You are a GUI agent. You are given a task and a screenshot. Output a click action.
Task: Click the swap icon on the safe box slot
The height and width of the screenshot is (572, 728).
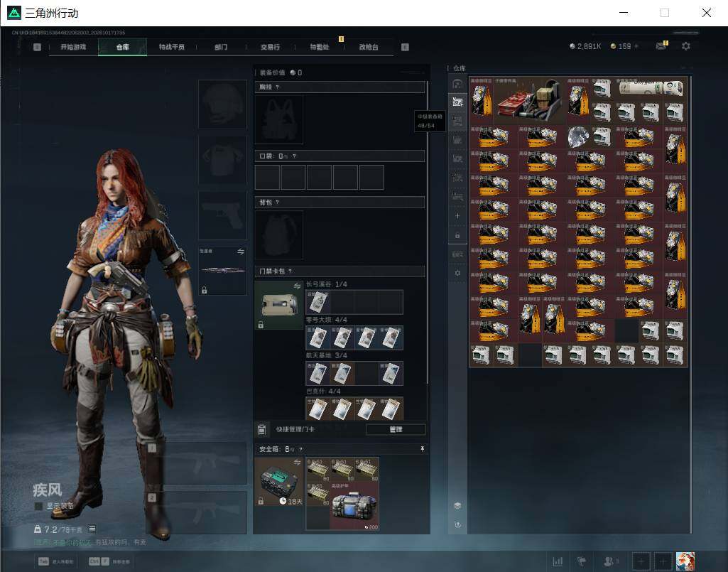(297, 463)
